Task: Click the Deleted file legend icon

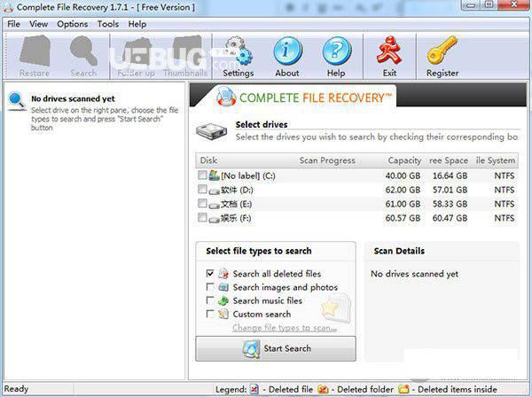Action: pyautogui.click(x=254, y=389)
